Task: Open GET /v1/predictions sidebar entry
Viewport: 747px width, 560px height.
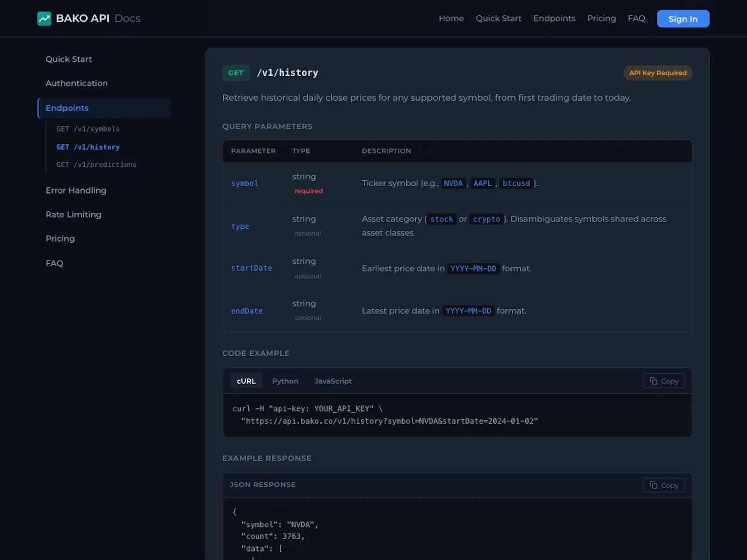Action: (96, 165)
